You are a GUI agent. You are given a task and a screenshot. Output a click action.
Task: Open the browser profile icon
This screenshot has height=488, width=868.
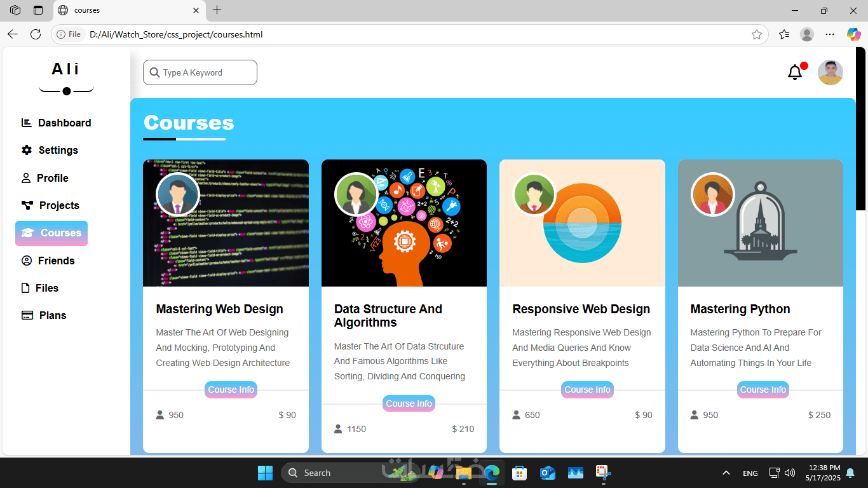pos(807,34)
